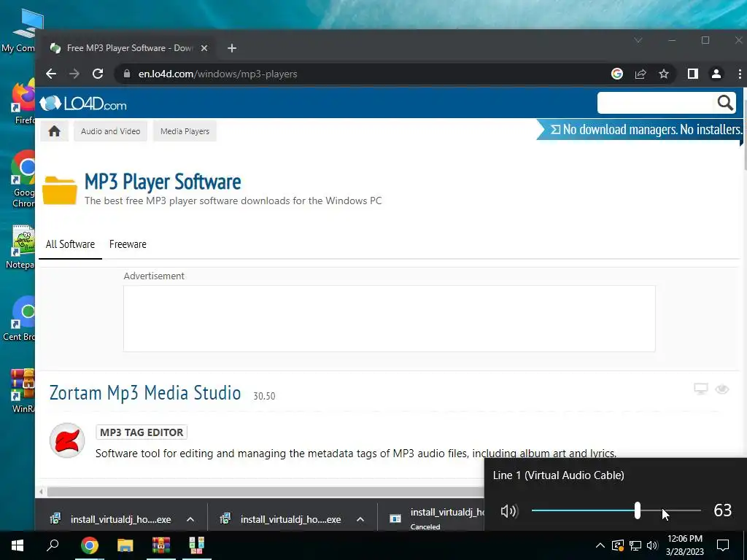Click the Line 1 volume slider handle
Image resolution: width=747 pixels, height=560 pixels.
coord(638,510)
